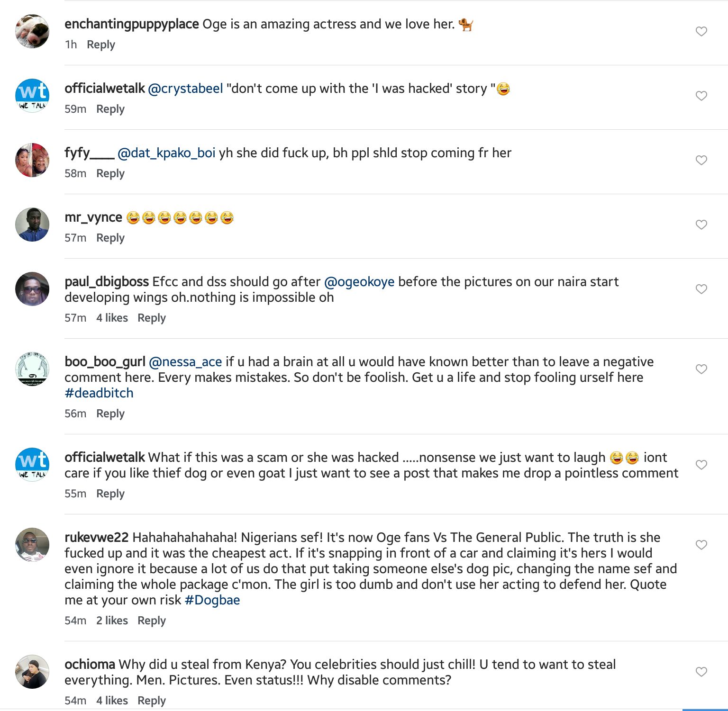Visit the @ogeokoye mentioned profile
This screenshot has height=711, width=728.
click(x=359, y=282)
